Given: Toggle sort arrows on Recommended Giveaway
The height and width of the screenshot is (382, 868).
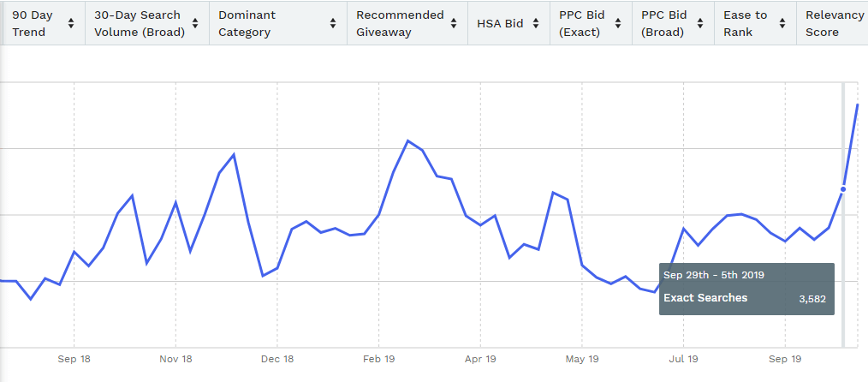Looking at the screenshot, I should pyautogui.click(x=454, y=23).
